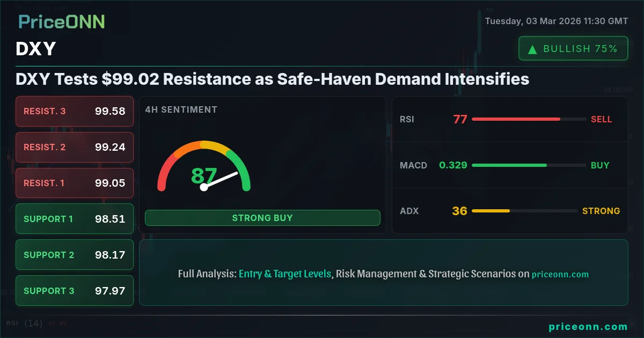Select the SUPPORT 2 level card
The width and height of the screenshot is (644, 338).
point(75,255)
